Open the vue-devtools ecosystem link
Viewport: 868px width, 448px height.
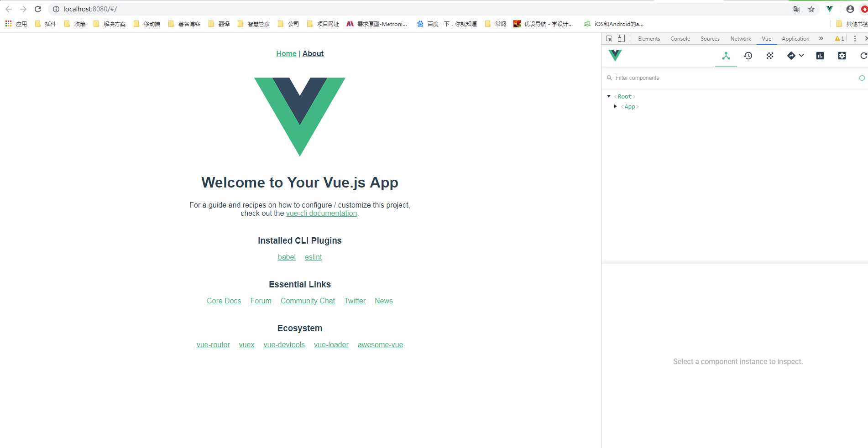(284, 344)
